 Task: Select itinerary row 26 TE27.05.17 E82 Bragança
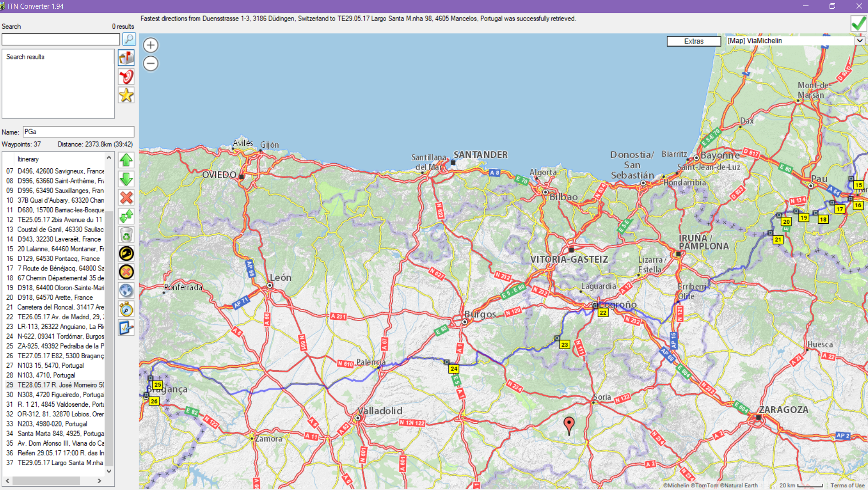pyautogui.click(x=55, y=355)
